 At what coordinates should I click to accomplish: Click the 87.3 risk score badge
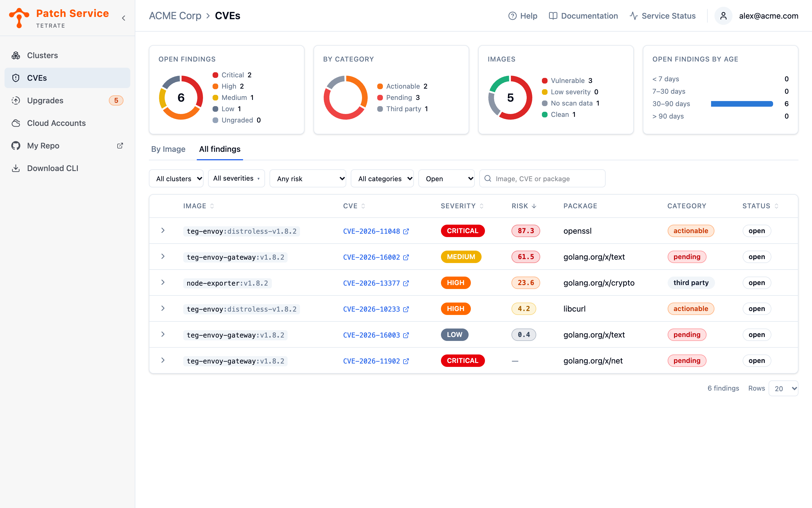526,231
